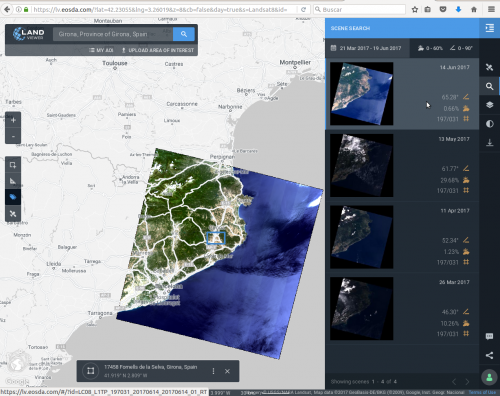
Task: Click the blue search magnifier button
Action: [184, 34]
